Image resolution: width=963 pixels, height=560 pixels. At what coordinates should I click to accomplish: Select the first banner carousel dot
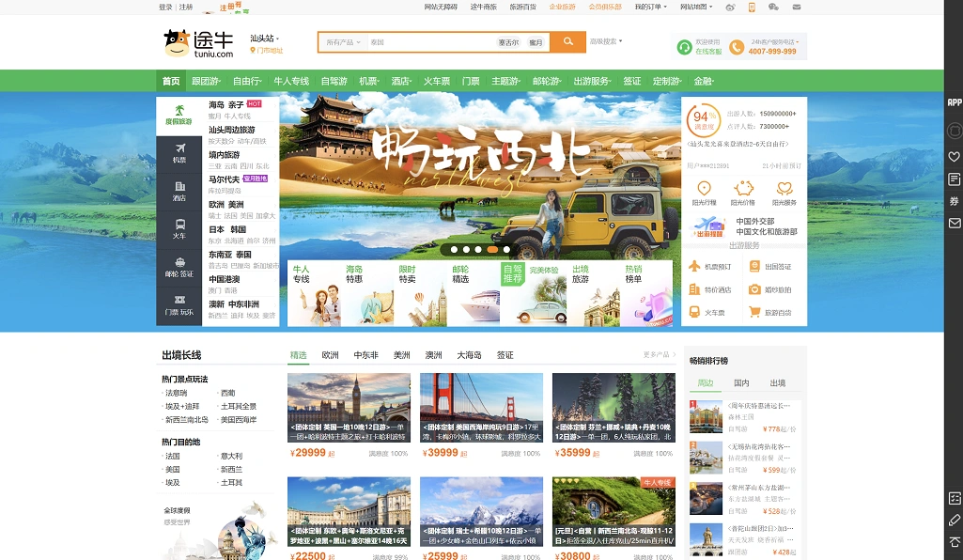click(x=454, y=250)
